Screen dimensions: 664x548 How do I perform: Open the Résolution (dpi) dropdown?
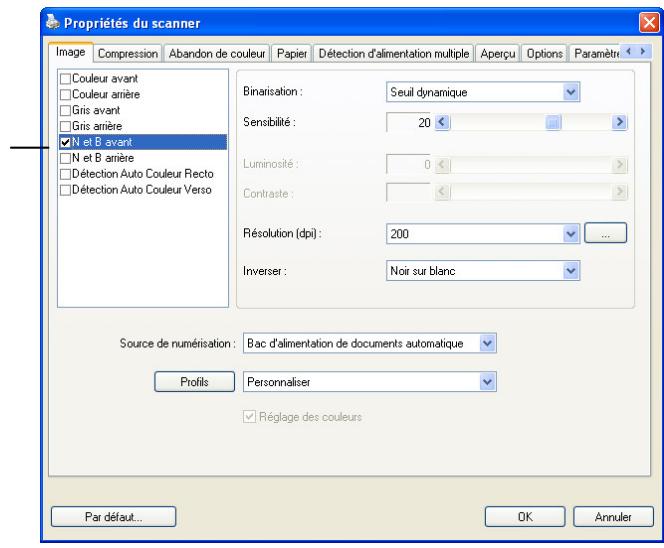pyautogui.click(x=571, y=233)
